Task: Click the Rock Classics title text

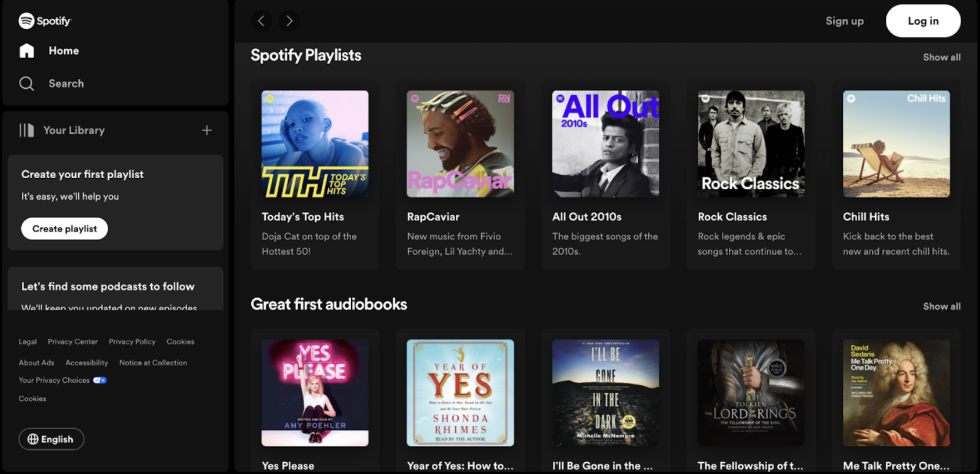Action: pos(732,216)
